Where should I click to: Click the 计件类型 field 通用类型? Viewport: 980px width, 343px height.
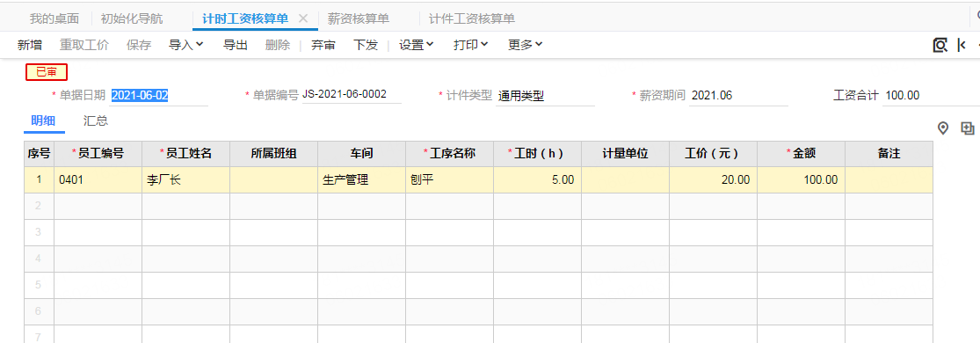click(545, 96)
